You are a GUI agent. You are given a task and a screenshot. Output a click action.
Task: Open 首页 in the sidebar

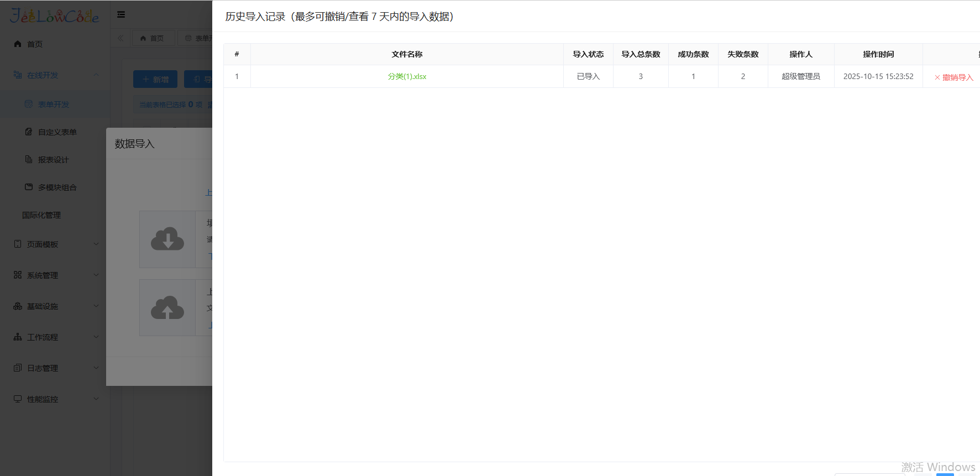55,44
